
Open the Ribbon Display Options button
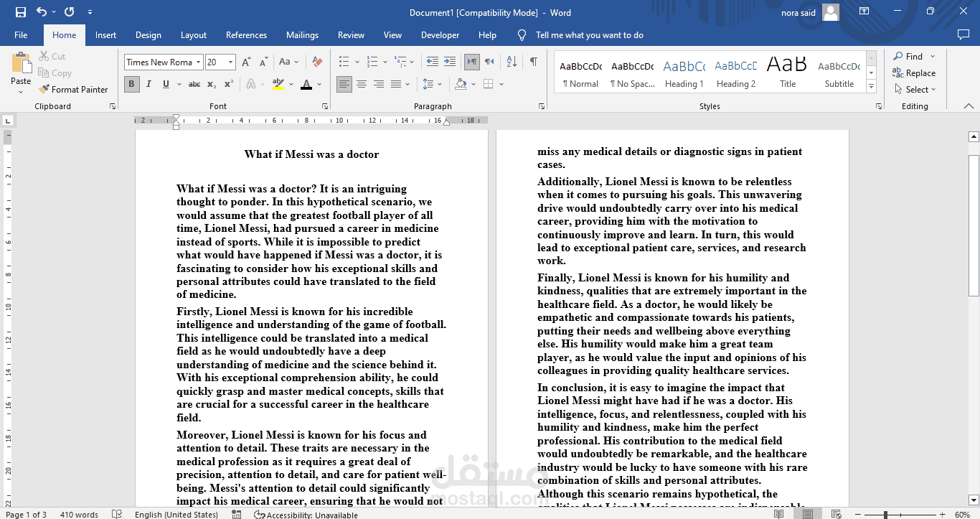click(x=864, y=11)
